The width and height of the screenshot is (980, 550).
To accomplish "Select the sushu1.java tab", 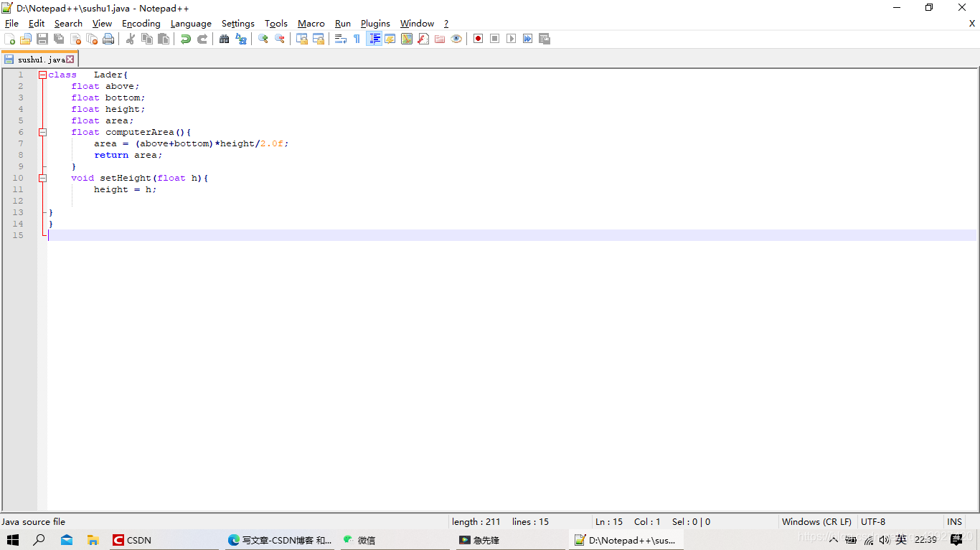I will (x=39, y=60).
